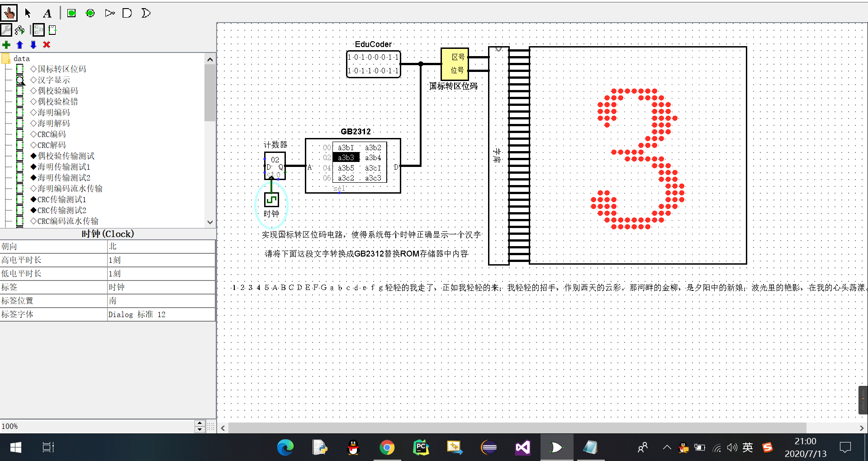This screenshot has width=868, height=461.
Task: Edit the 时钟 label text field
Action: click(x=161, y=287)
